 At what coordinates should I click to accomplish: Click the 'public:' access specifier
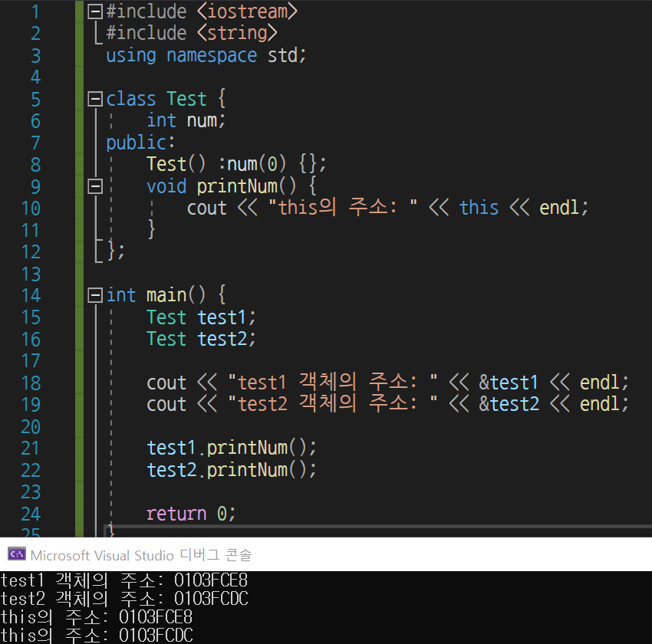pyautogui.click(x=140, y=143)
